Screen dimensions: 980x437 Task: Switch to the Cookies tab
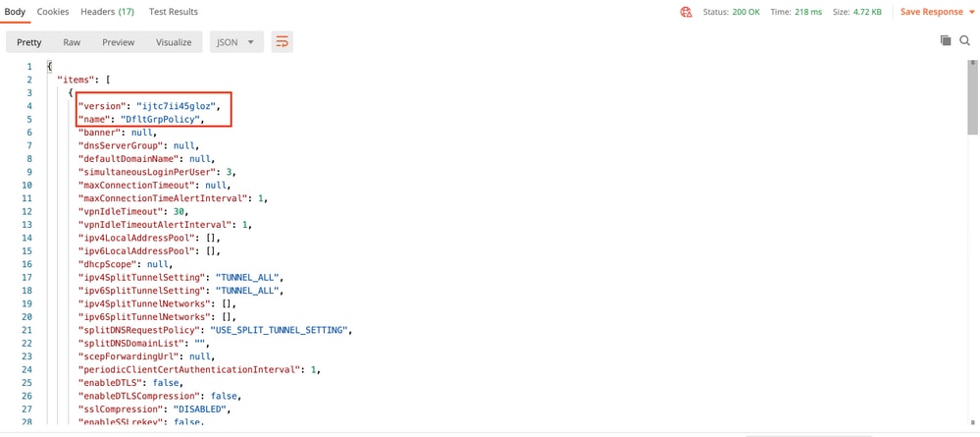(53, 12)
